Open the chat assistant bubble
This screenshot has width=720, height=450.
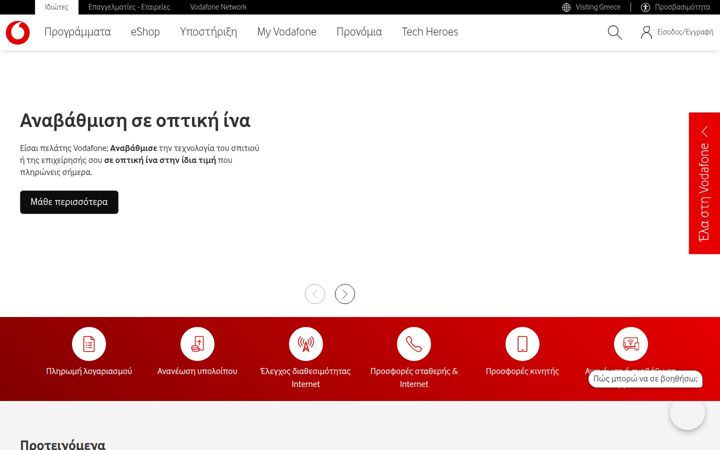687,412
